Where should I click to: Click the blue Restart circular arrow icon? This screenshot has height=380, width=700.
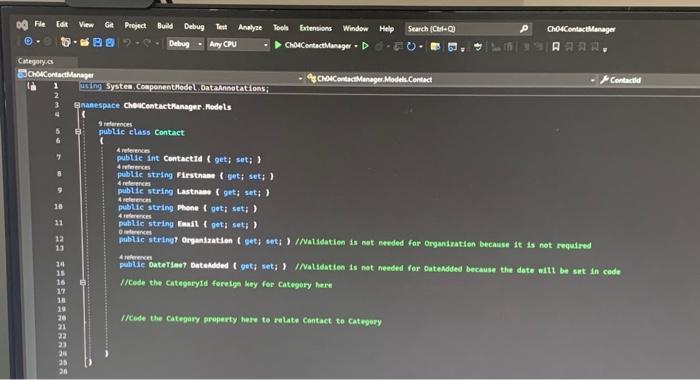411,46
